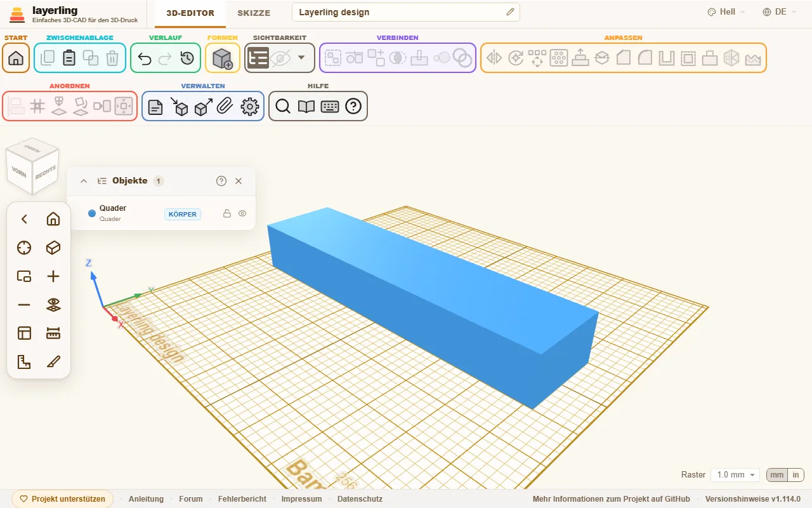
Task: Toggle visibility of the Quader object
Action: pos(242,213)
